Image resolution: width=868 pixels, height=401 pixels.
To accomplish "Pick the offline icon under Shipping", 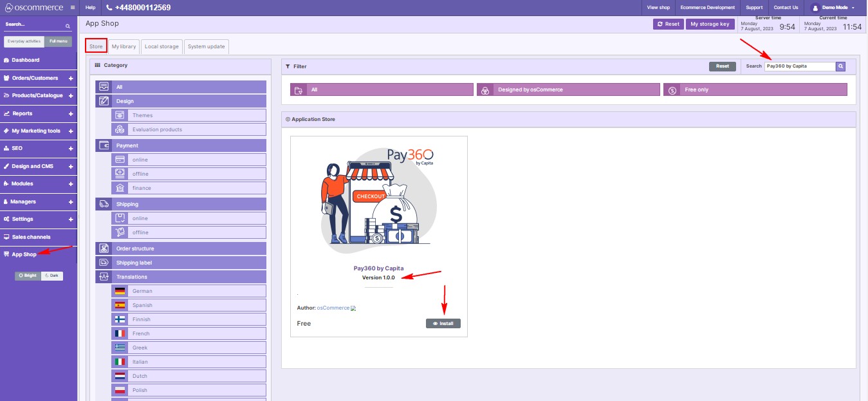I will coord(119,232).
